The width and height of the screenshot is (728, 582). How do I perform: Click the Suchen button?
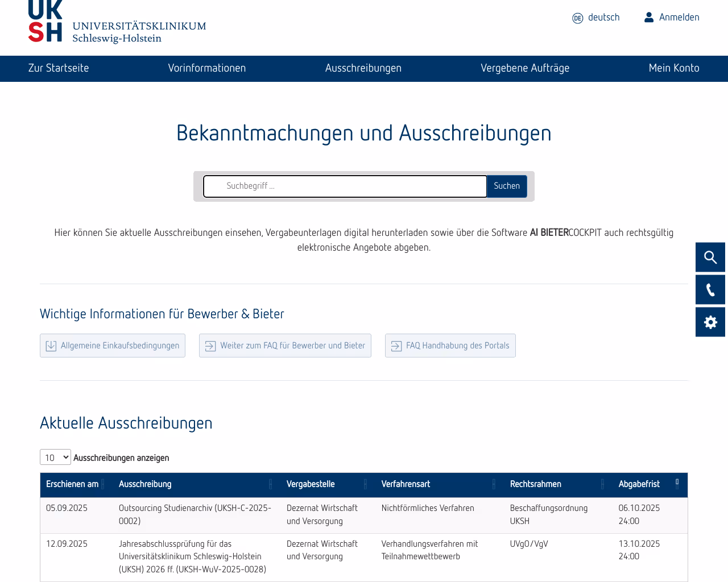click(507, 186)
